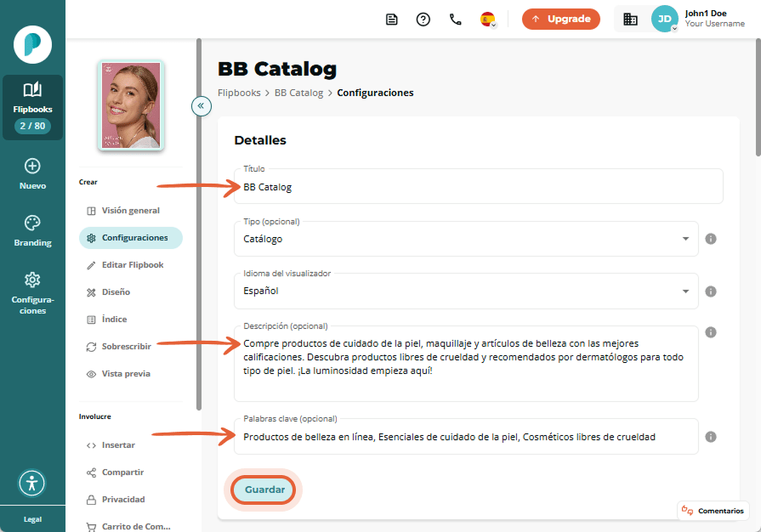This screenshot has height=532, width=761.
Task: Click the Legal link at bottom
Action: coord(32,519)
